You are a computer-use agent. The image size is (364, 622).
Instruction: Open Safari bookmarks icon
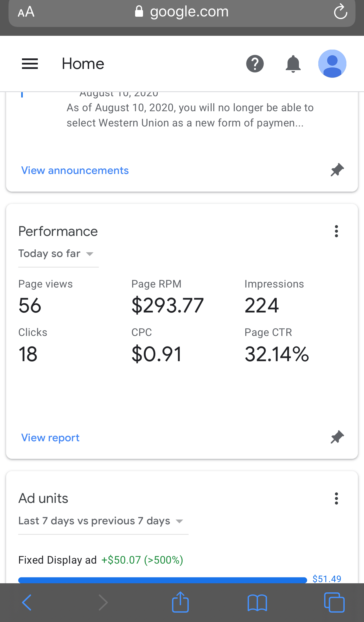click(x=257, y=603)
